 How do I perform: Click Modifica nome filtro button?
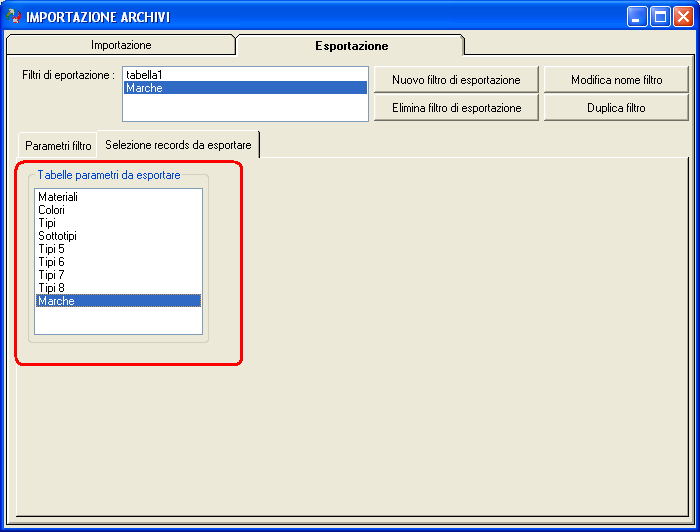point(616,80)
